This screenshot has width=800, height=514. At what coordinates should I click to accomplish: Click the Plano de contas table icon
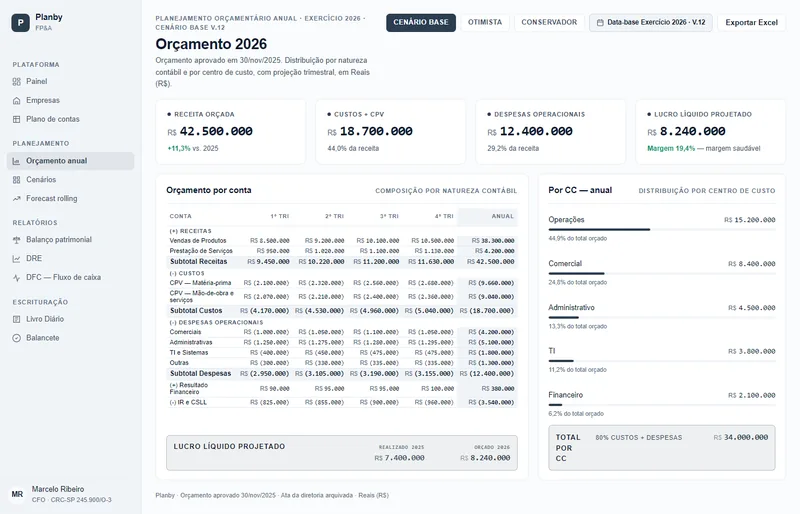click(17, 119)
